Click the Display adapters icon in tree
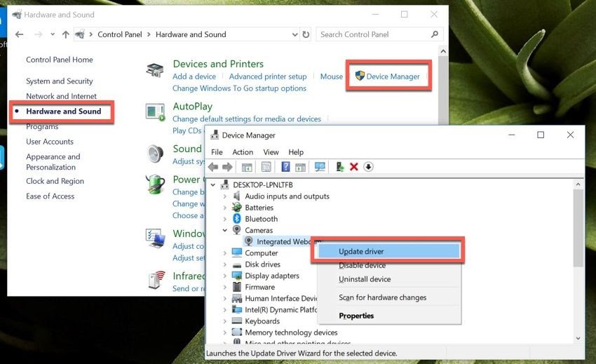Image resolution: width=596 pixels, height=364 pixels. coord(237,276)
